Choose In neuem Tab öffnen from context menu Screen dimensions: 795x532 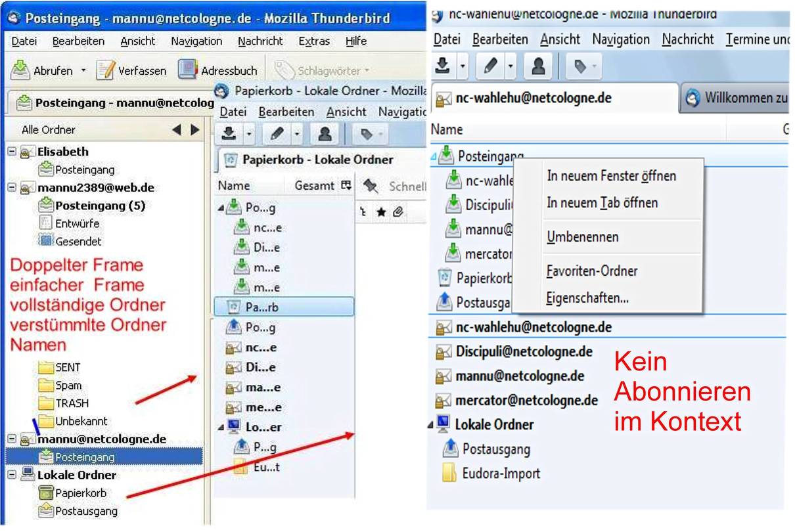602,203
